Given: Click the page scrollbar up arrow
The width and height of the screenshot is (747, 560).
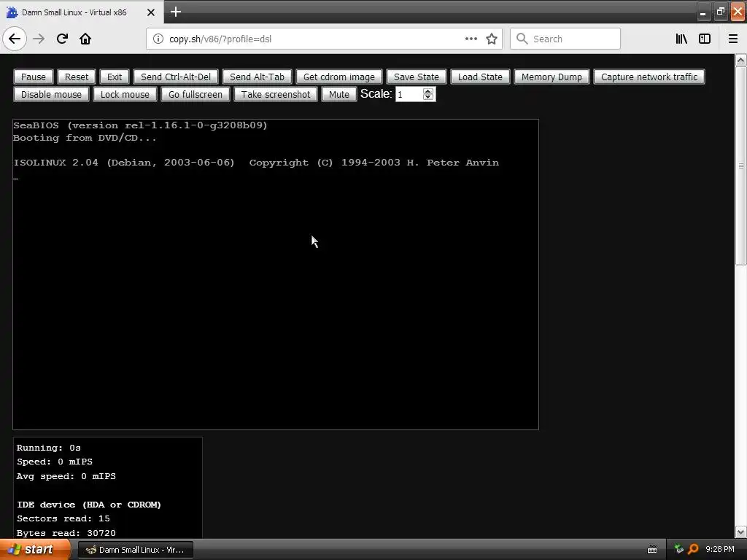Looking at the screenshot, I should pyautogui.click(x=741, y=60).
